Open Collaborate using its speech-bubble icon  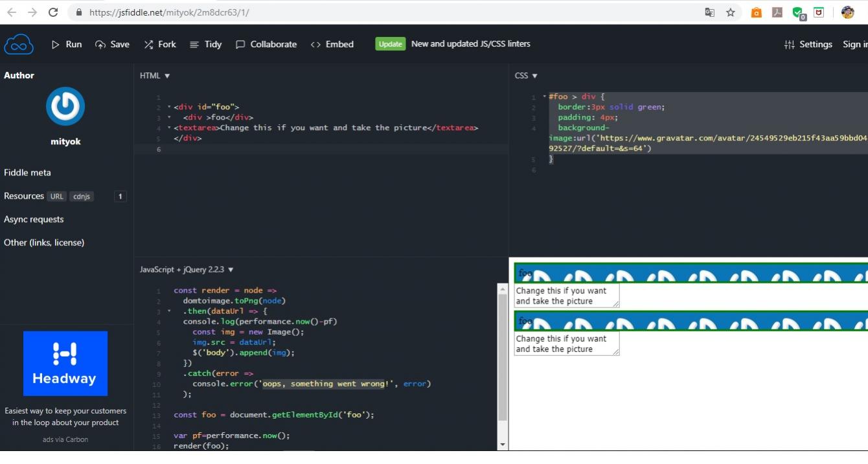coord(241,44)
